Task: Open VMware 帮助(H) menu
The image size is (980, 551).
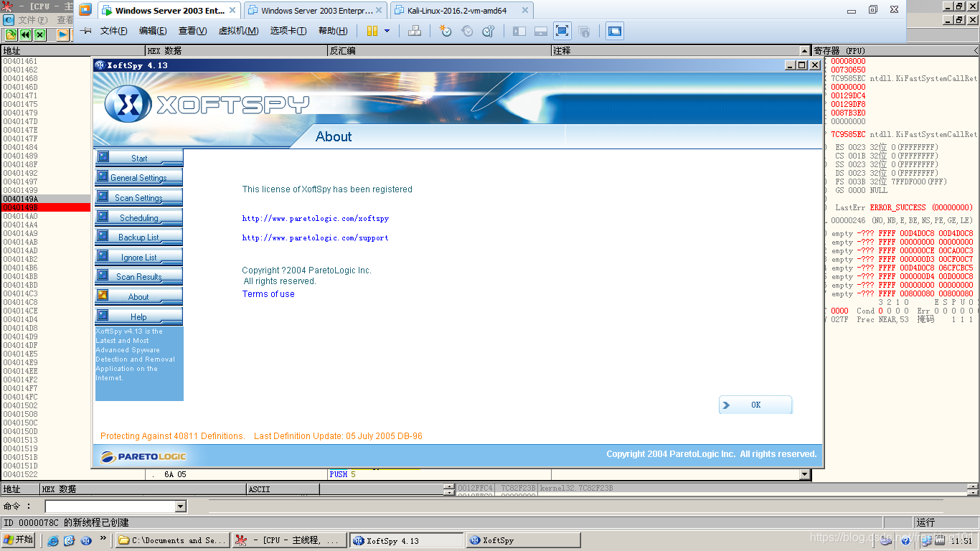Action: [333, 31]
